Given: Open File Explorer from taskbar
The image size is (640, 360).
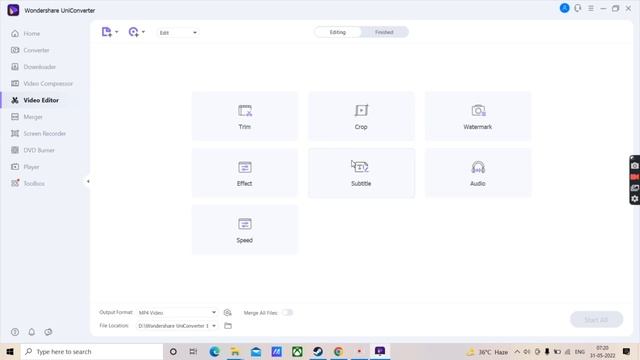Looking at the screenshot, I should [235, 351].
